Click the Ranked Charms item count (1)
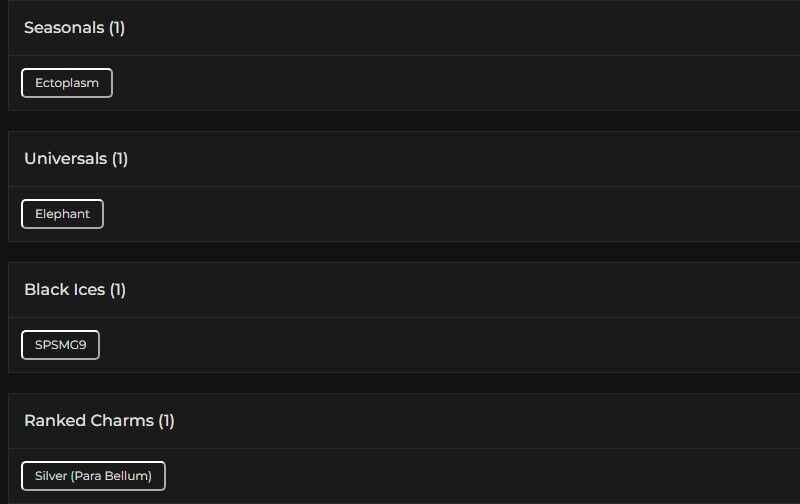The height and width of the screenshot is (504, 800). tap(166, 421)
